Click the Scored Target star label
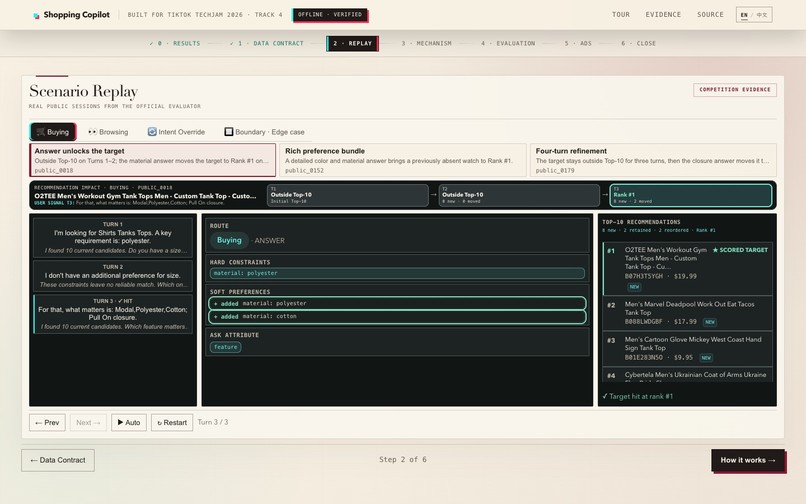This screenshot has height=504, width=806. click(740, 250)
